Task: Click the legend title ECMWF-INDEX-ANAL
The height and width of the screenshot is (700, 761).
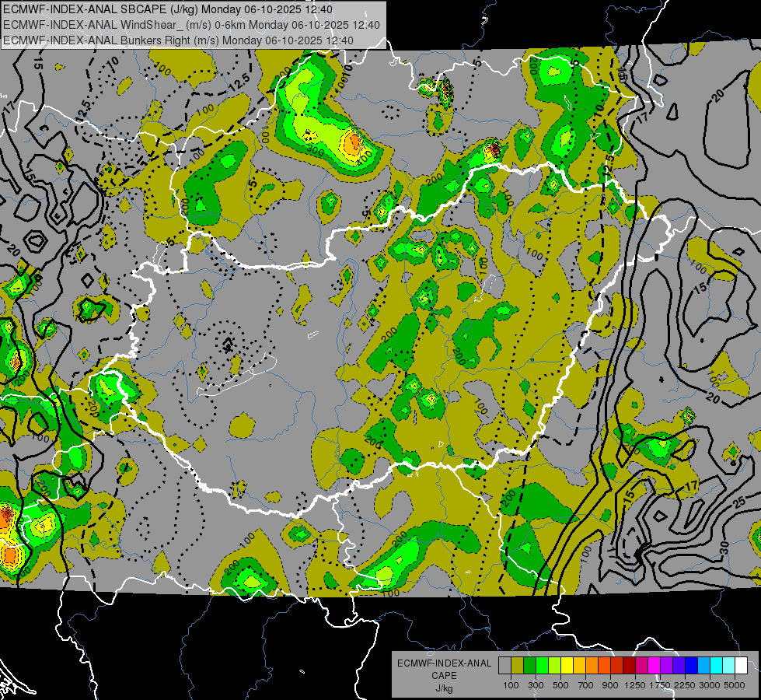Action: tap(444, 663)
